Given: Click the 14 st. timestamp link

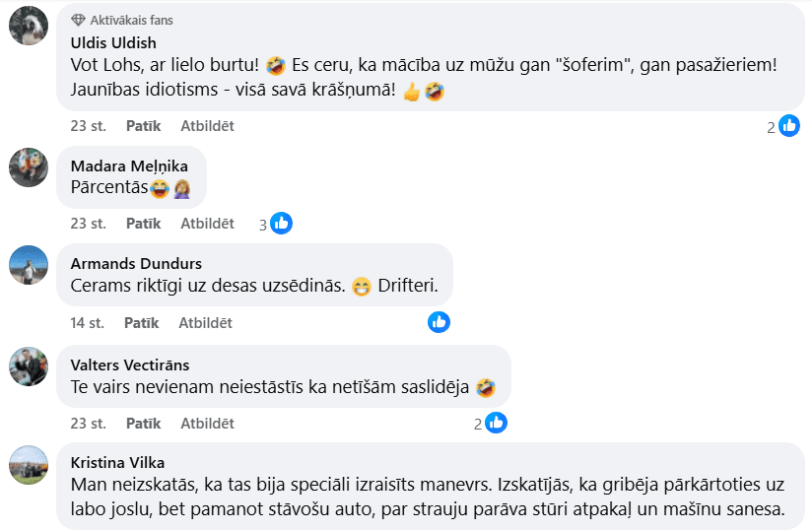Looking at the screenshot, I should click(x=88, y=322).
